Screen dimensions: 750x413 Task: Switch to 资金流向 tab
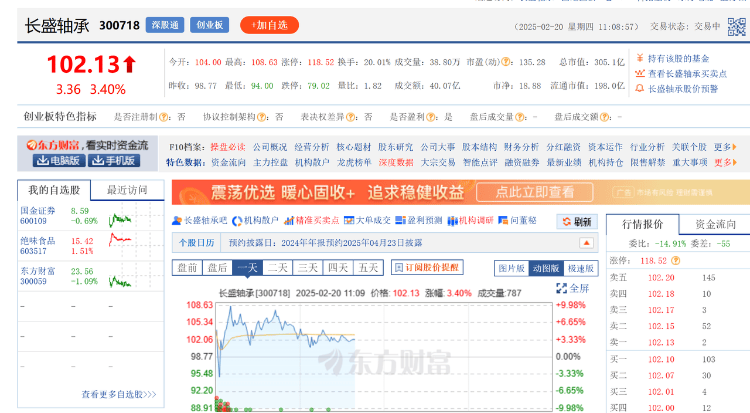716,225
